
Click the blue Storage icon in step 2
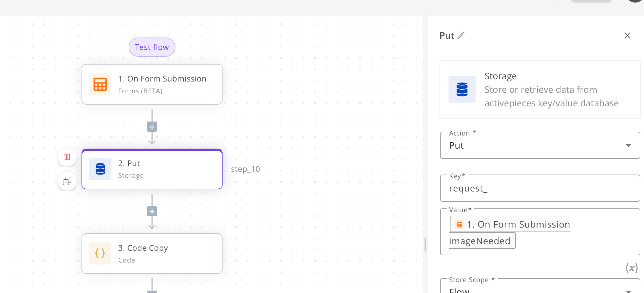click(100, 169)
